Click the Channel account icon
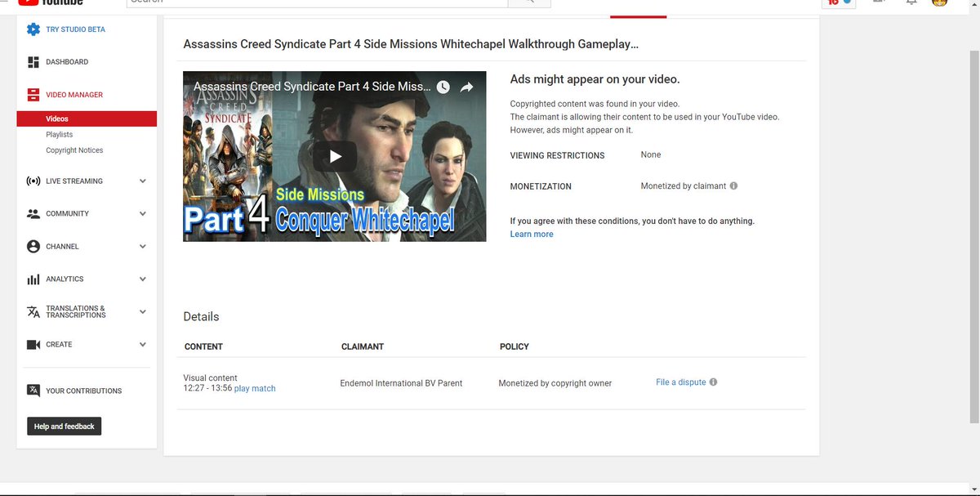Image resolution: width=980 pixels, height=496 pixels. [33, 247]
